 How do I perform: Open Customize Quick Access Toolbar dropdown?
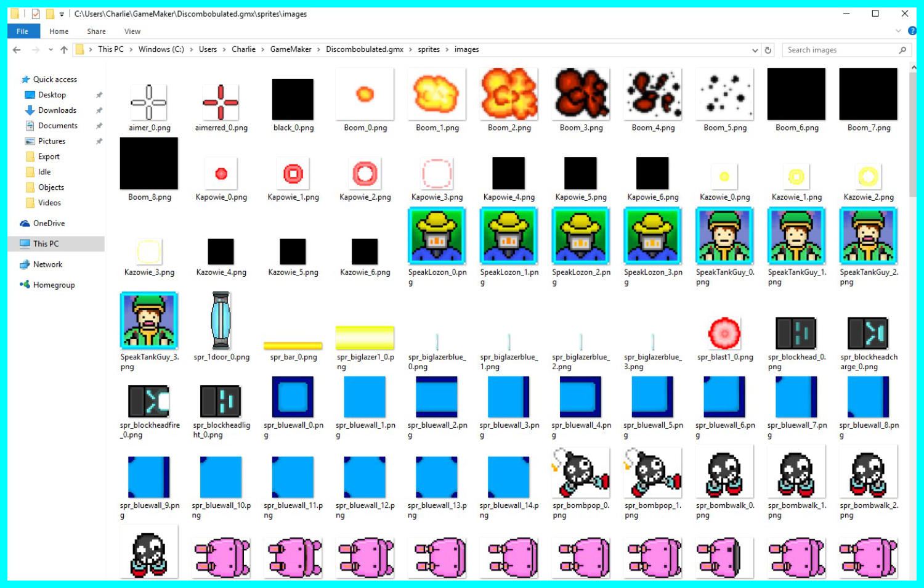62,14
